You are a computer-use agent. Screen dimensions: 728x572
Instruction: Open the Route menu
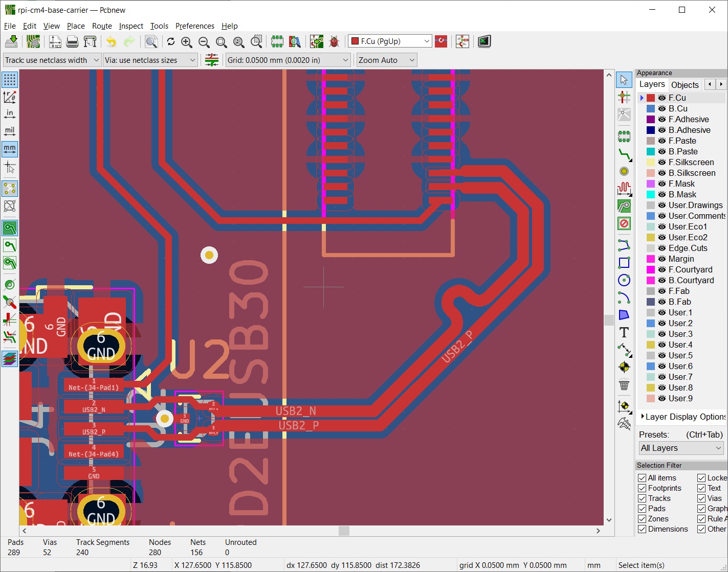[x=102, y=26]
